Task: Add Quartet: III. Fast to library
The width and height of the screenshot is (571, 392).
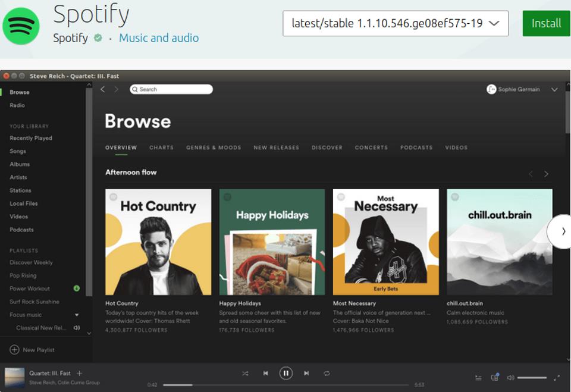Action: coord(79,374)
